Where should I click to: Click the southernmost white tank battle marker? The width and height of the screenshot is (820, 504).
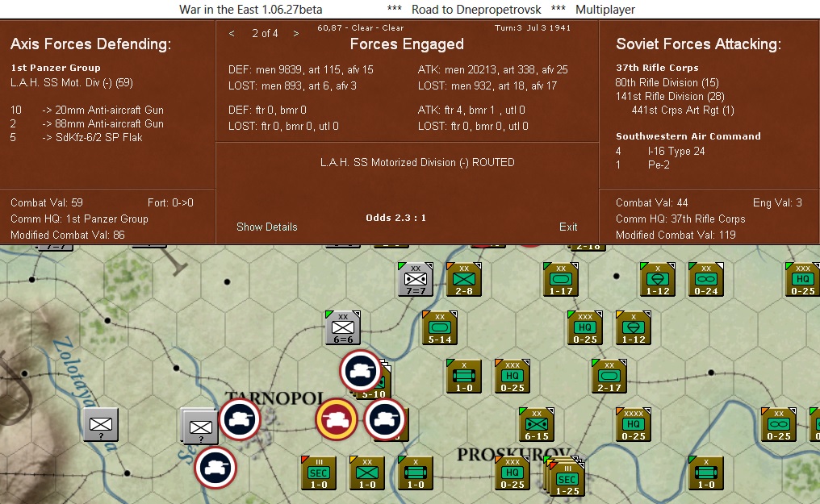[215, 468]
